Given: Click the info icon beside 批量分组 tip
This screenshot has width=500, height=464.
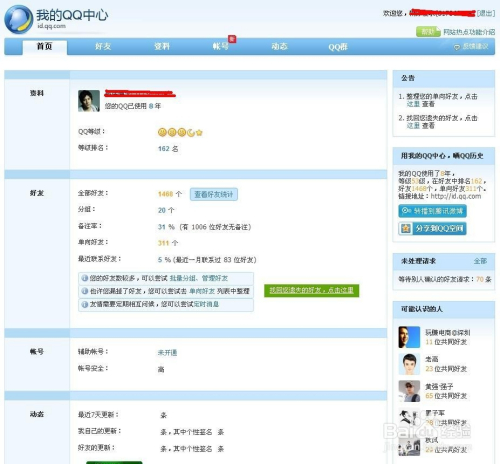Looking at the screenshot, I should click(x=85, y=278).
